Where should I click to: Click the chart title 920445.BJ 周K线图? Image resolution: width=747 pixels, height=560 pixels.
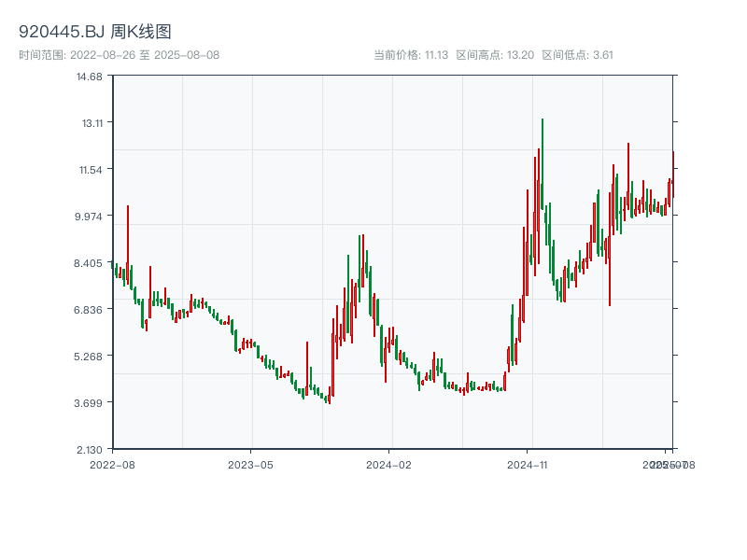pos(95,32)
